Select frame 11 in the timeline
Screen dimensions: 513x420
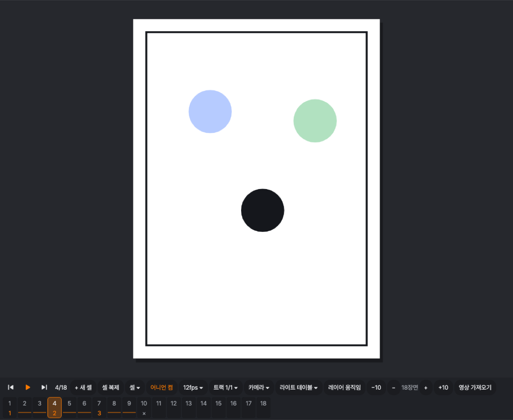coord(159,408)
